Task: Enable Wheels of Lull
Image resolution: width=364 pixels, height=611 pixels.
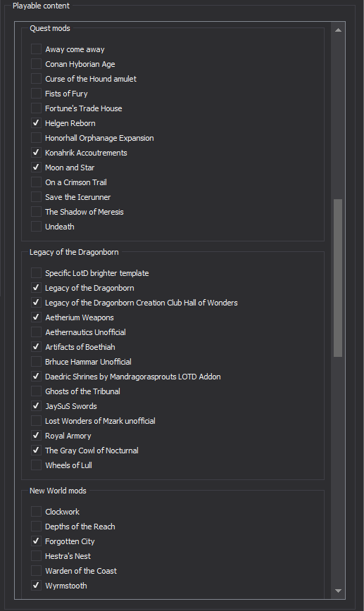Action: (36, 465)
